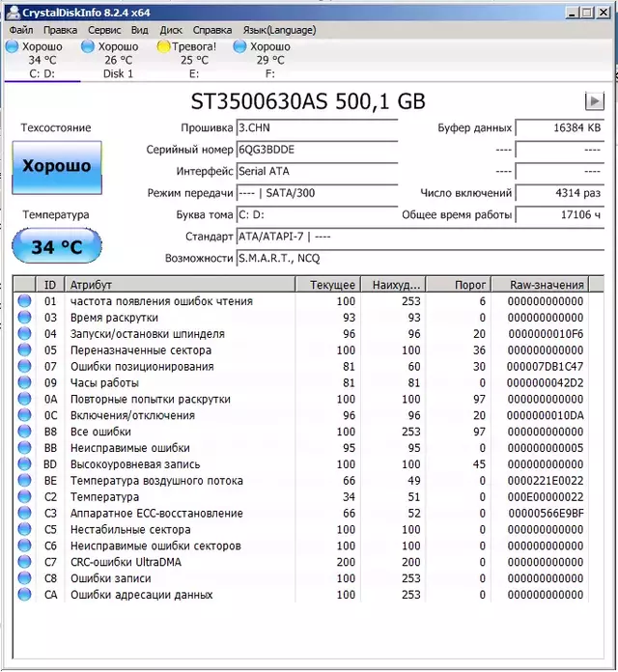Image resolution: width=618 pixels, height=672 pixels.
Task: Click status icon for attribute 04
Action: click(24, 333)
